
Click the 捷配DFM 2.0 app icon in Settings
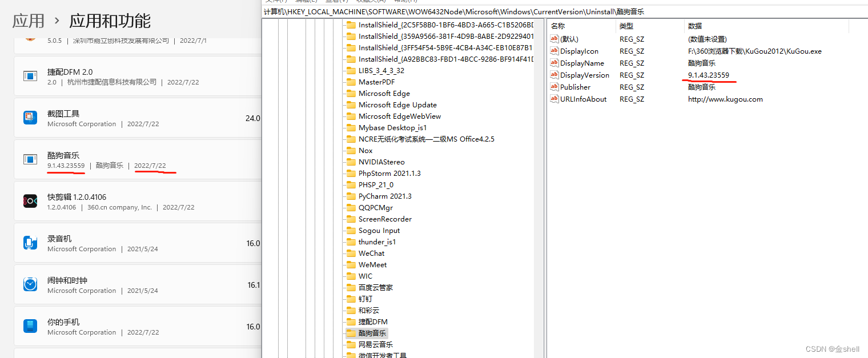[x=30, y=76]
